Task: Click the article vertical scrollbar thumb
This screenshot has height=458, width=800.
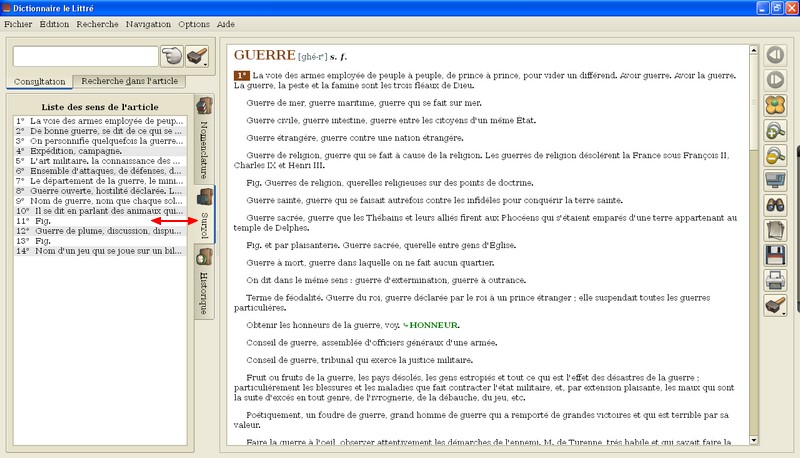Action: pyautogui.click(x=754, y=102)
